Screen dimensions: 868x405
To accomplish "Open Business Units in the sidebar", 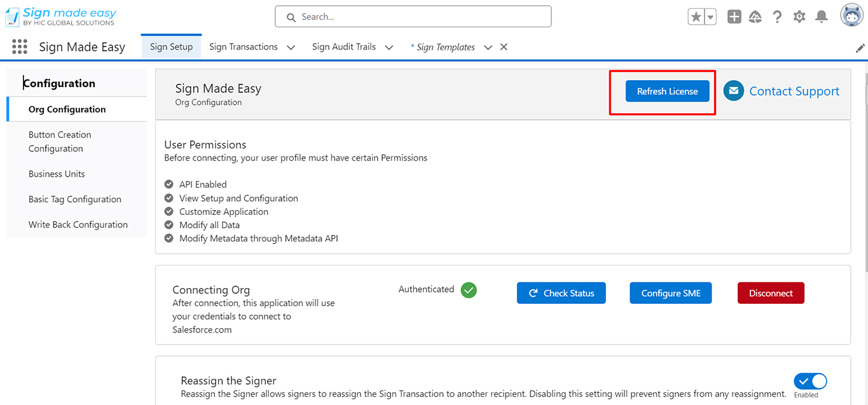I will pyautogui.click(x=77, y=174).
